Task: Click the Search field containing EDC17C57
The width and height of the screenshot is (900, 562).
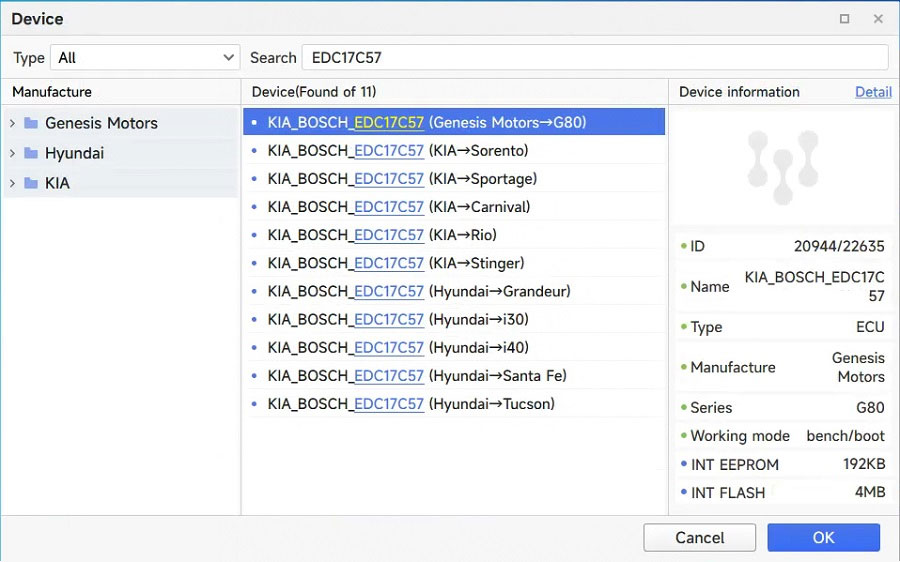Action: [x=594, y=58]
